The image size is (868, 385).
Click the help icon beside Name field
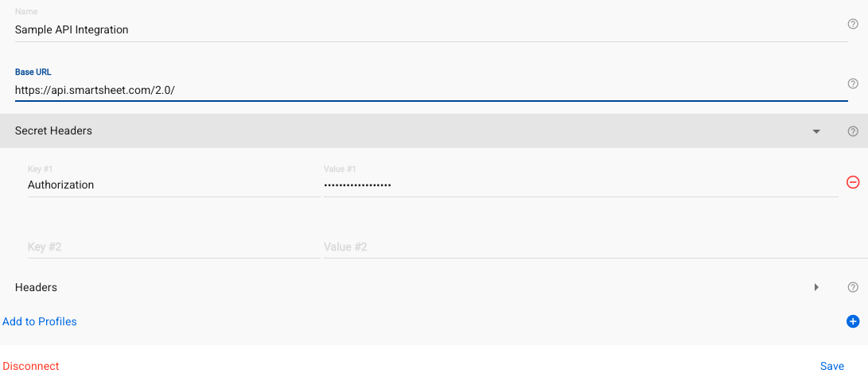(x=853, y=25)
